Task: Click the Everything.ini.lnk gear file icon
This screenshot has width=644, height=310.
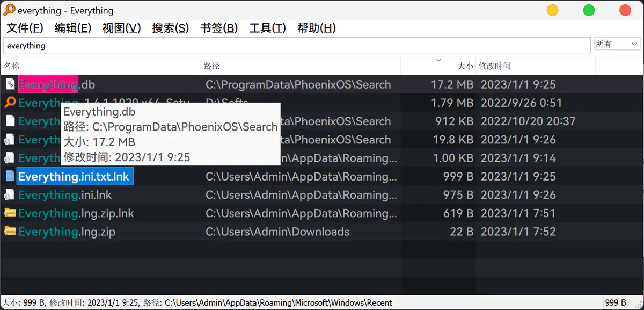Action: (10, 194)
